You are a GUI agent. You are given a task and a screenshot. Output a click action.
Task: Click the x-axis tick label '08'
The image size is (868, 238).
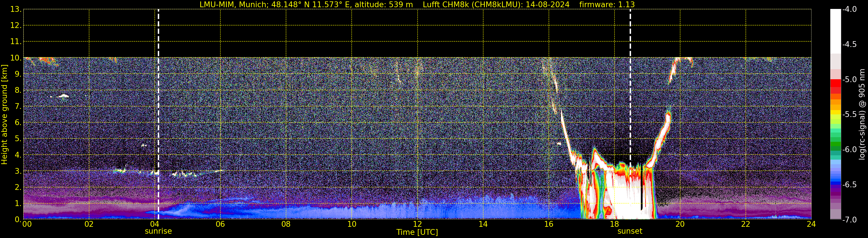(286, 224)
